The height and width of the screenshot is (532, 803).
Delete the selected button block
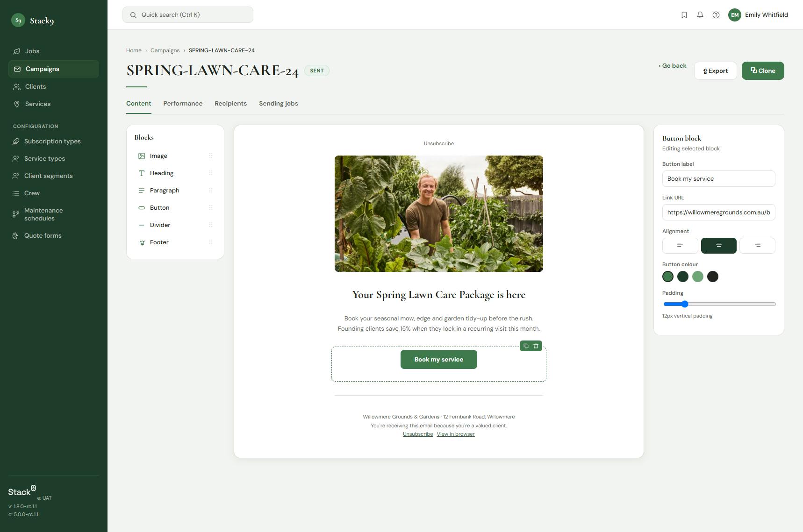point(536,346)
